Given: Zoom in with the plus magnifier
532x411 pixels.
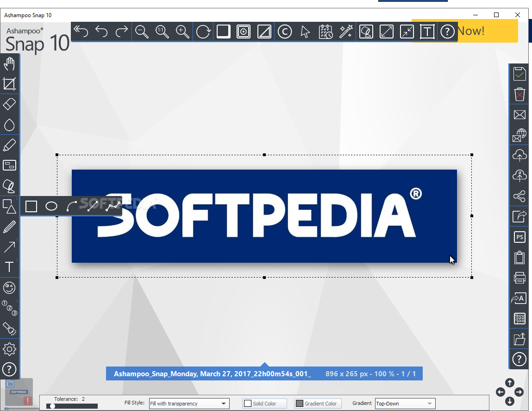Looking at the screenshot, I should click(x=182, y=32).
